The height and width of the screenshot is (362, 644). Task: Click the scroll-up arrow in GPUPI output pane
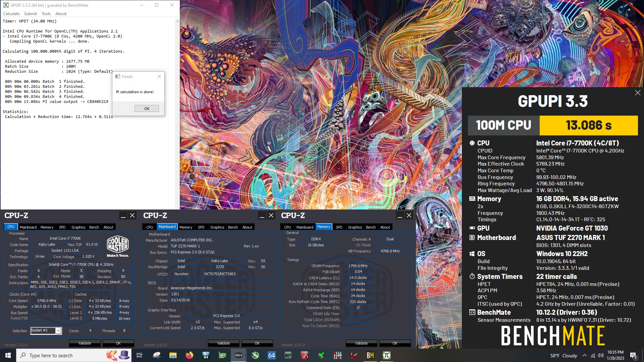(177, 21)
